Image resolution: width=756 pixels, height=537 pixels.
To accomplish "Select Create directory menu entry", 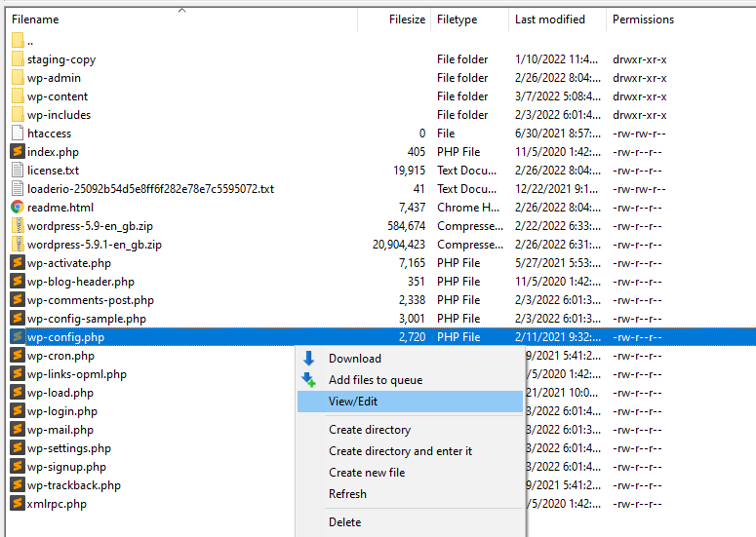I will coord(370,430).
